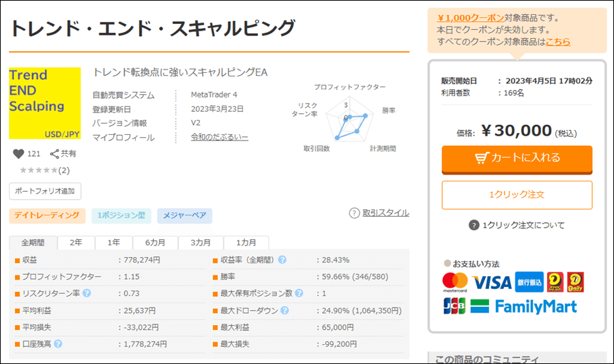Open the 1カ月 period tab
This screenshot has width=614, height=364.
click(246, 243)
